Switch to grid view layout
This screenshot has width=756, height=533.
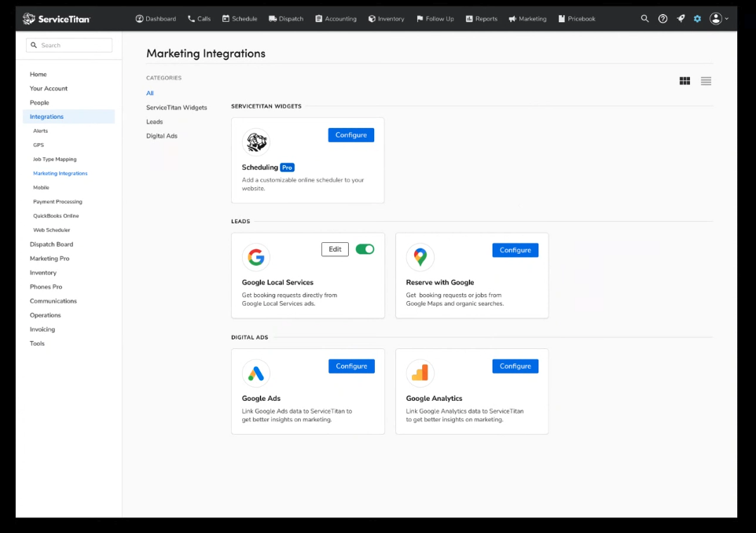(684, 80)
